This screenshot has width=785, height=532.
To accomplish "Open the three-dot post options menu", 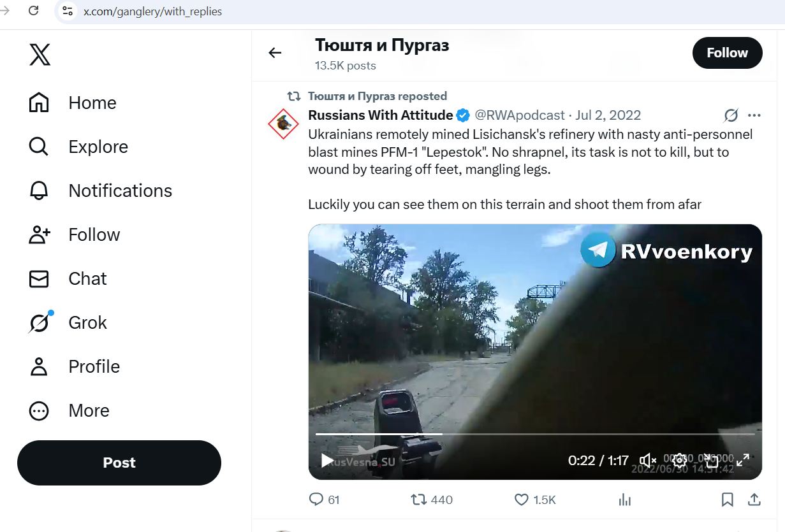I will (754, 115).
